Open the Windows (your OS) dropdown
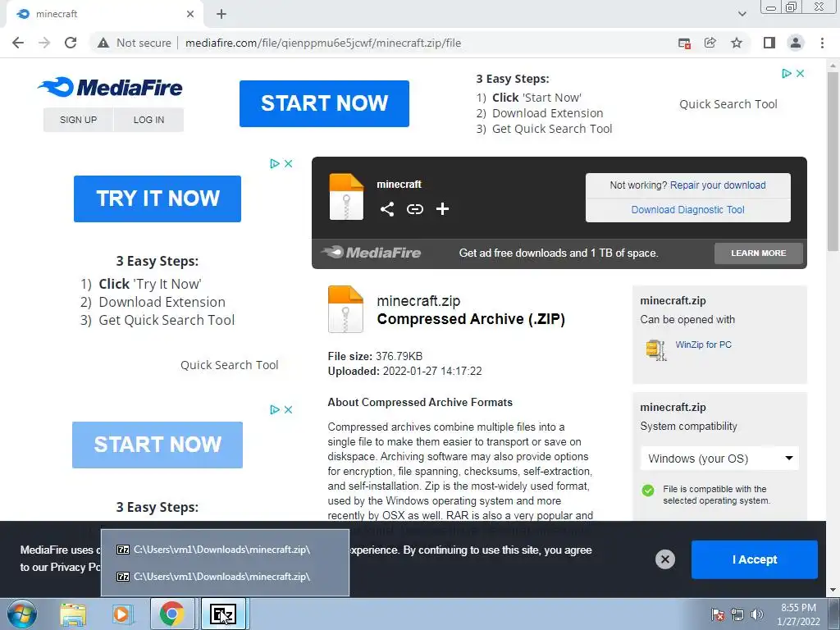This screenshot has width=840, height=630. pos(719,459)
